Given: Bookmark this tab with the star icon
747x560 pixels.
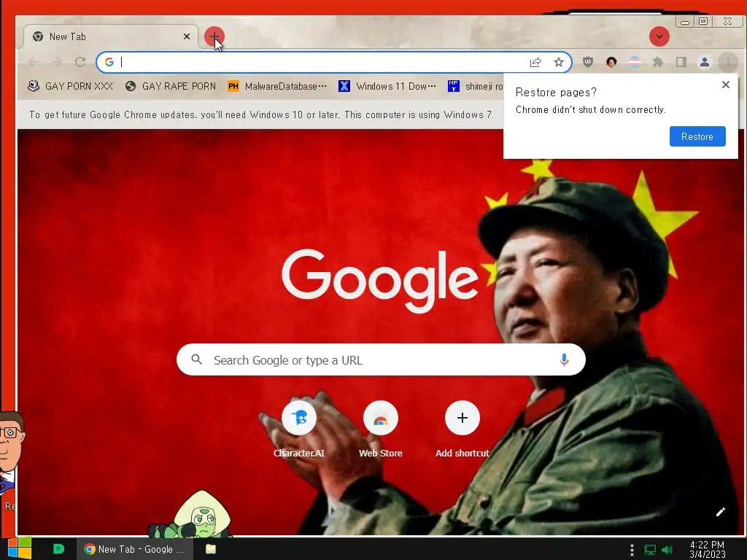Looking at the screenshot, I should point(559,63).
